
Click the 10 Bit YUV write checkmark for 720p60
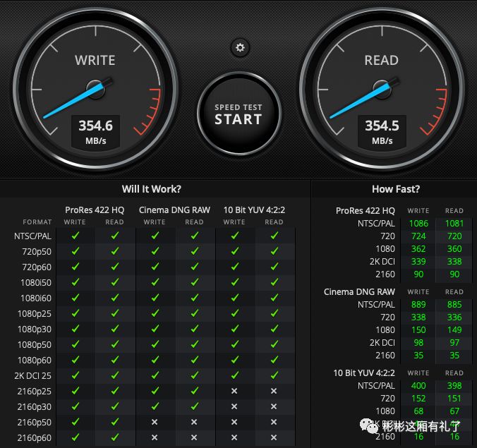[x=234, y=267]
